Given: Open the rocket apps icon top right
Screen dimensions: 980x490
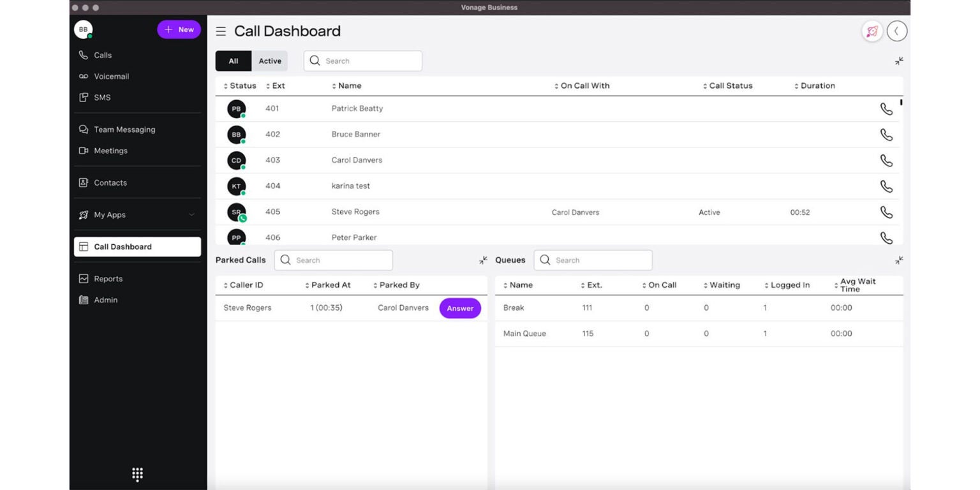Looking at the screenshot, I should (x=872, y=31).
